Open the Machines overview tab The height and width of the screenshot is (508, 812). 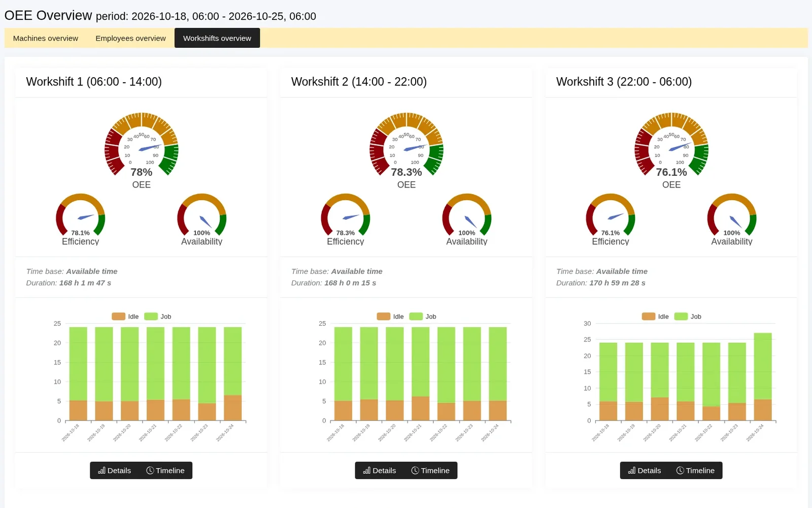[x=46, y=38]
